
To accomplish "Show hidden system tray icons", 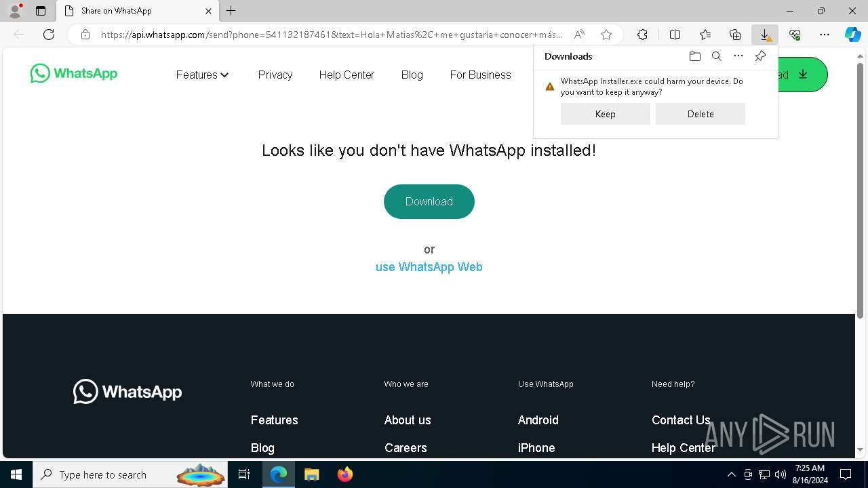I will pos(731,474).
